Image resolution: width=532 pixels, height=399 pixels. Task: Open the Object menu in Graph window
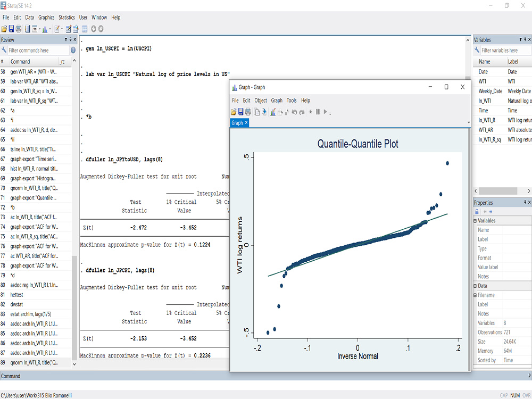(261, 101)
